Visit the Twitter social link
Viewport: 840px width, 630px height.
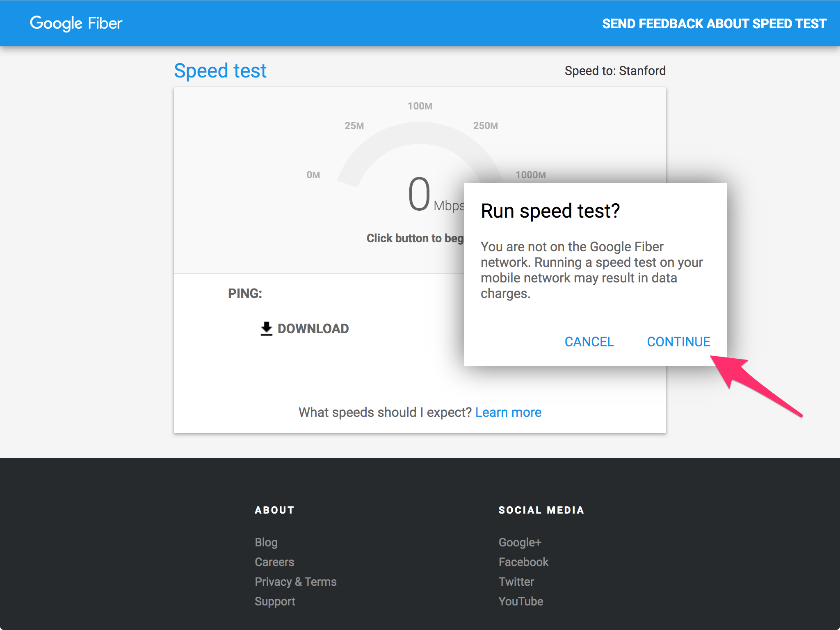[516, 582]
